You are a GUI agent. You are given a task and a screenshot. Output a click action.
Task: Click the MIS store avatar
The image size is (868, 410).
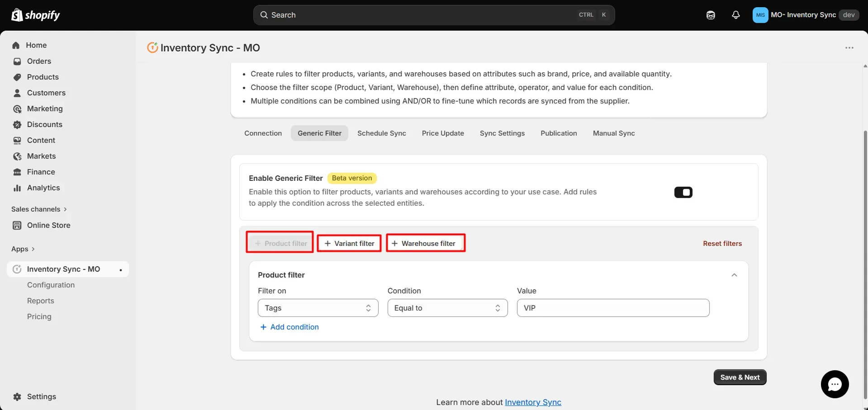pos(760,15)
